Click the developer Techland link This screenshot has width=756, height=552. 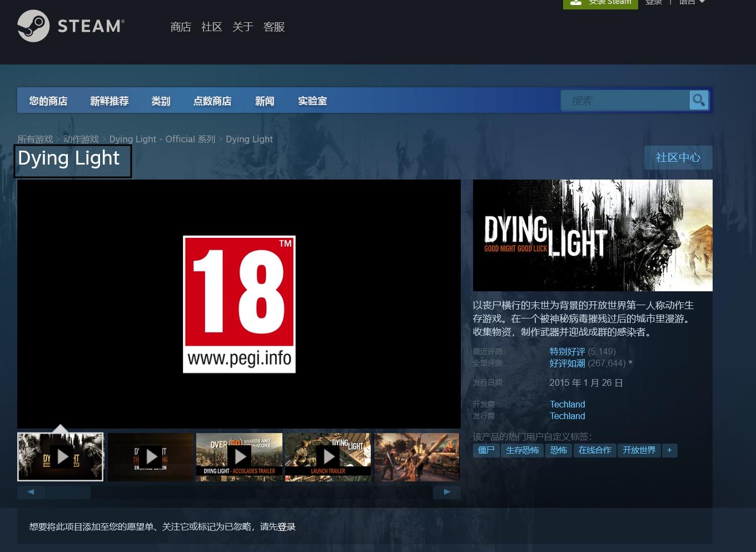567,404
